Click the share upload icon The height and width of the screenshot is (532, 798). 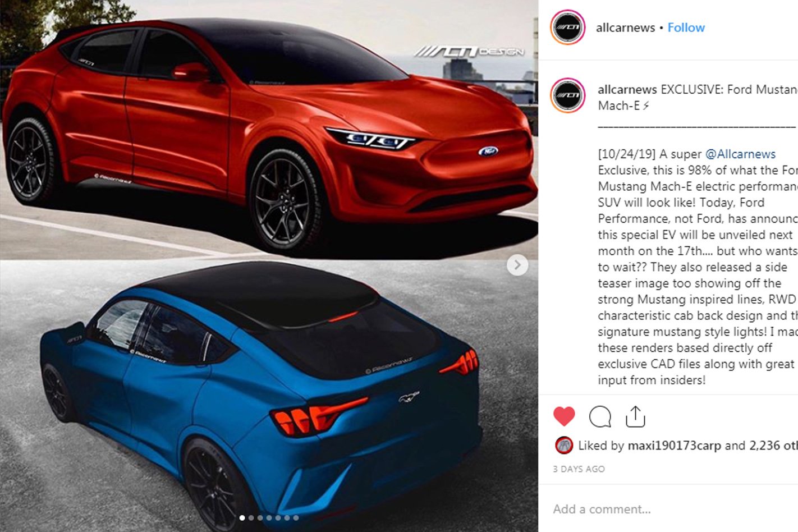(x=635, y=416)
